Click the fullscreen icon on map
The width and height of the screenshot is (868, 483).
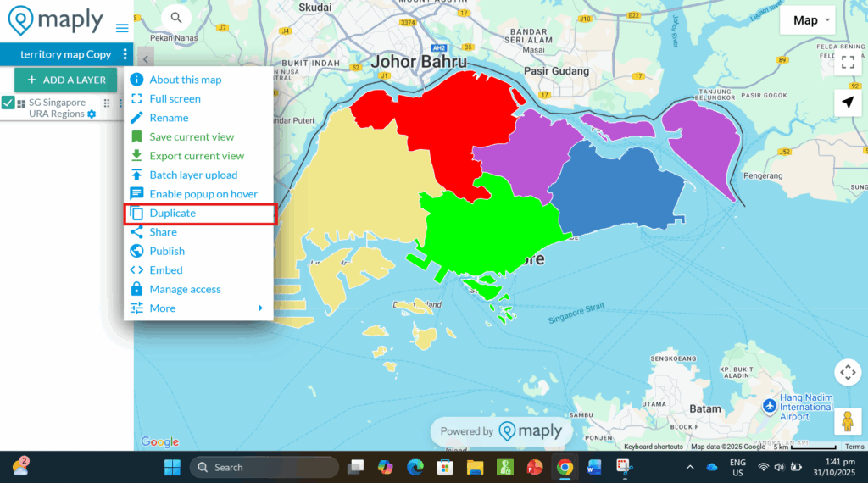(x=848, y=62)
